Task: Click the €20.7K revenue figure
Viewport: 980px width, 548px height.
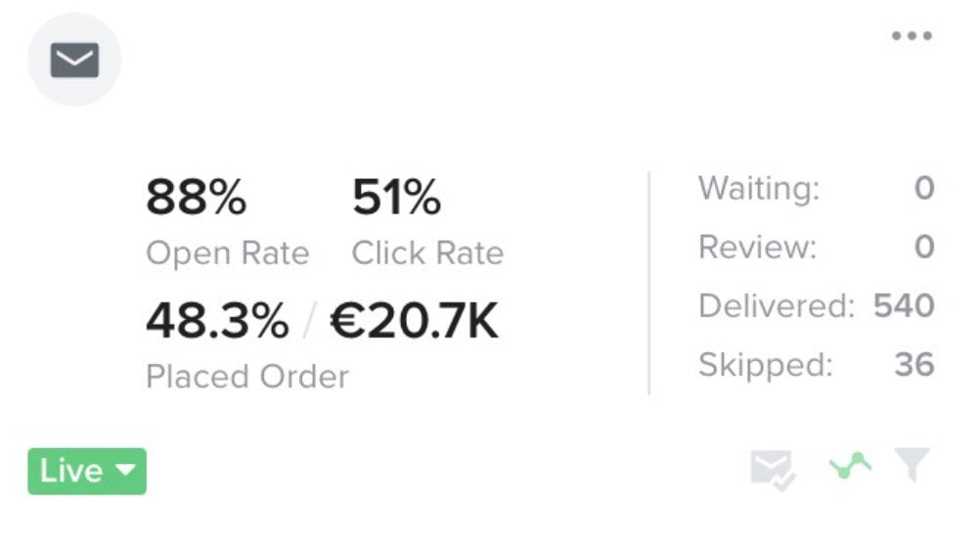Action: (414, 321)
